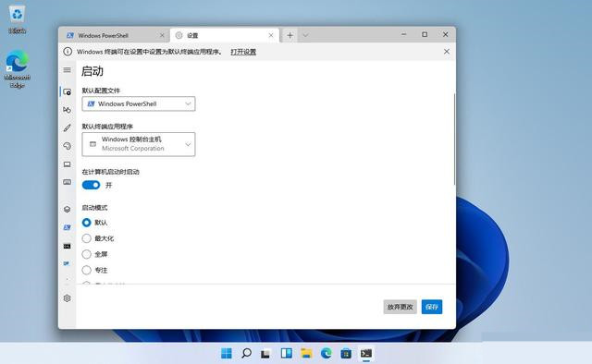
Task: Open the new tab dropdown chevron
Action: (305, 35)
